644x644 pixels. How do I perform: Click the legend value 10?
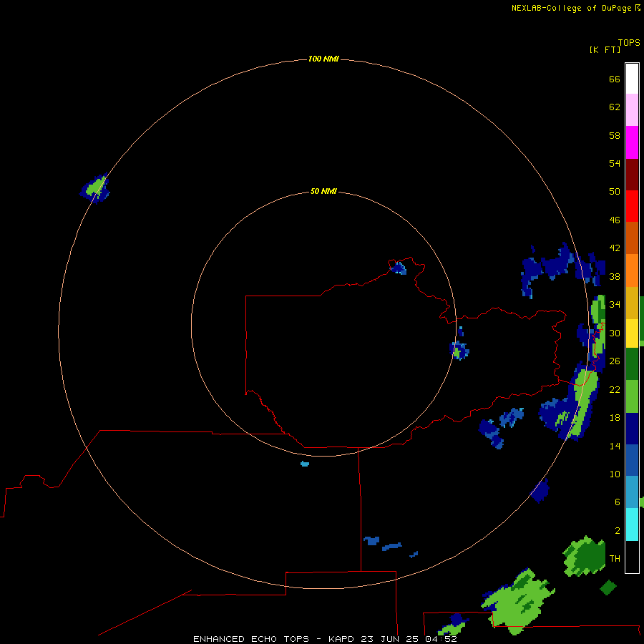(x=615, y=474)
